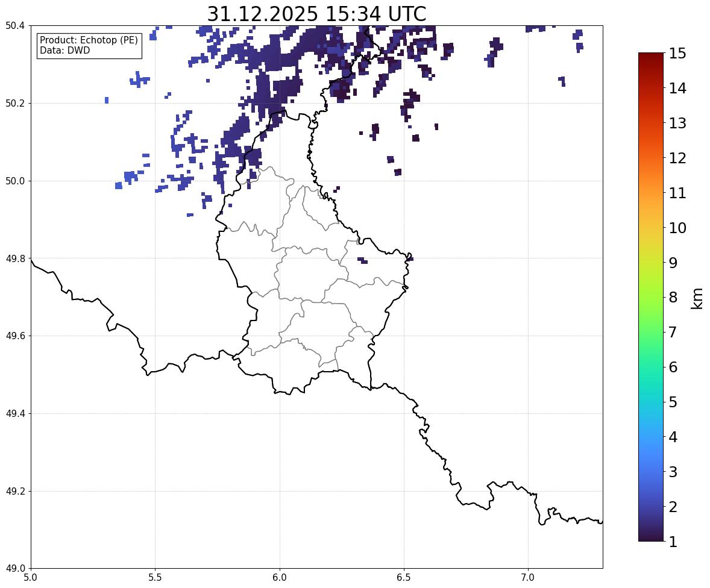Image resolution: width=710 pixels, height=588 pixels.
Task: Click the colorbar tick label '1'
Action: pos(673,542)
